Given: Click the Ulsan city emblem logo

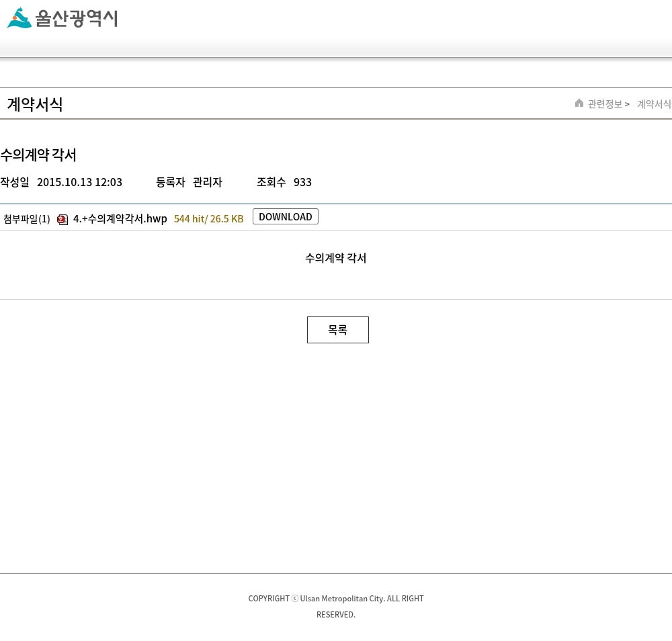Looking at the screenshot, I should [x=19, y=18].
